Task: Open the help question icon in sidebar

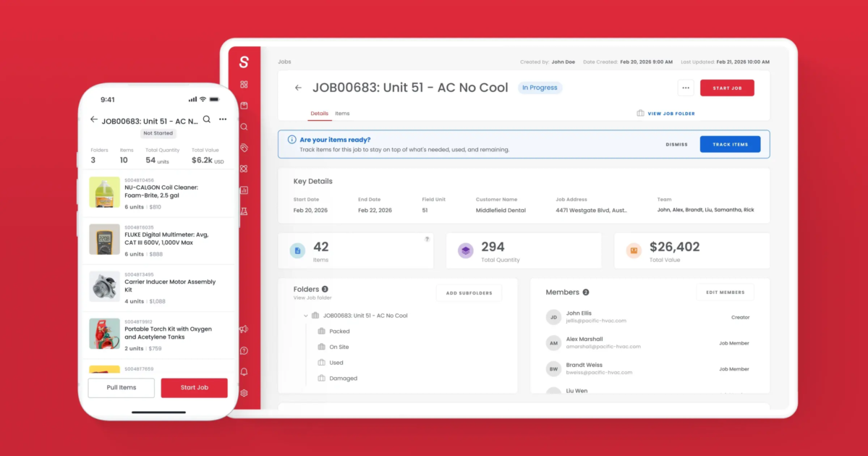Action: coord(244,350)
